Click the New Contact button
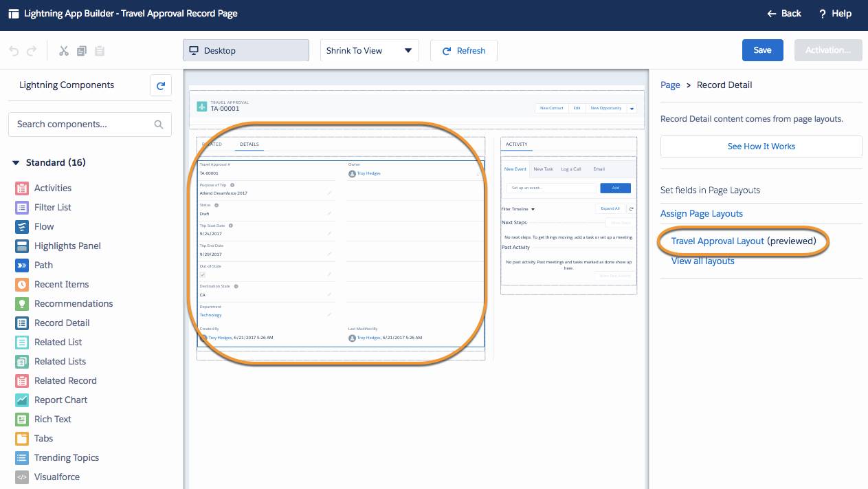 tap(551, 108)
